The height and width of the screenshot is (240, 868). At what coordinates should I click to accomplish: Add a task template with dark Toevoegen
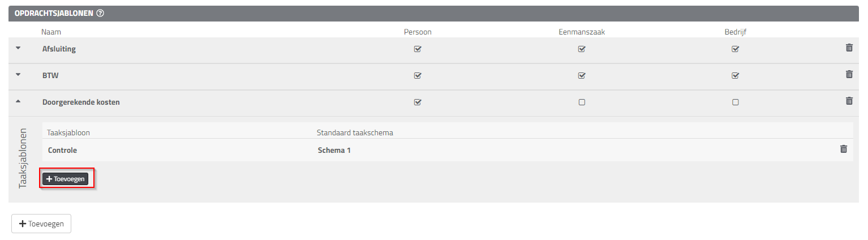tap(65, 179)
